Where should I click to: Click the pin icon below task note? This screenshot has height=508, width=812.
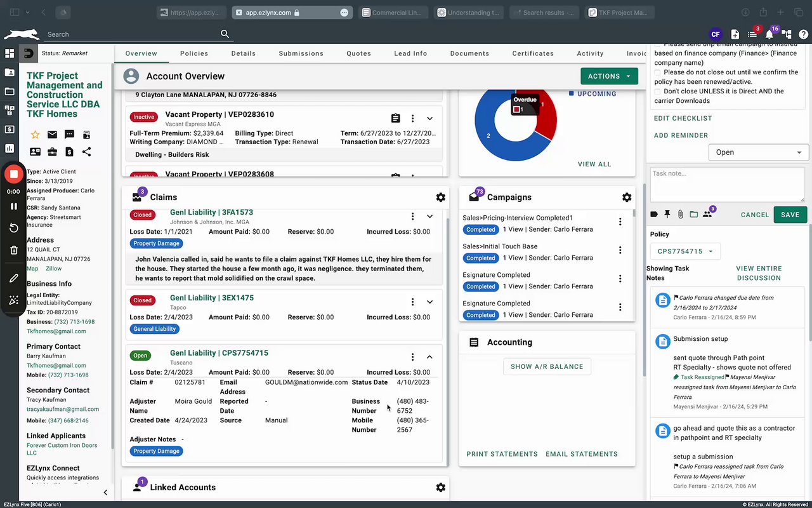(667, 215)
